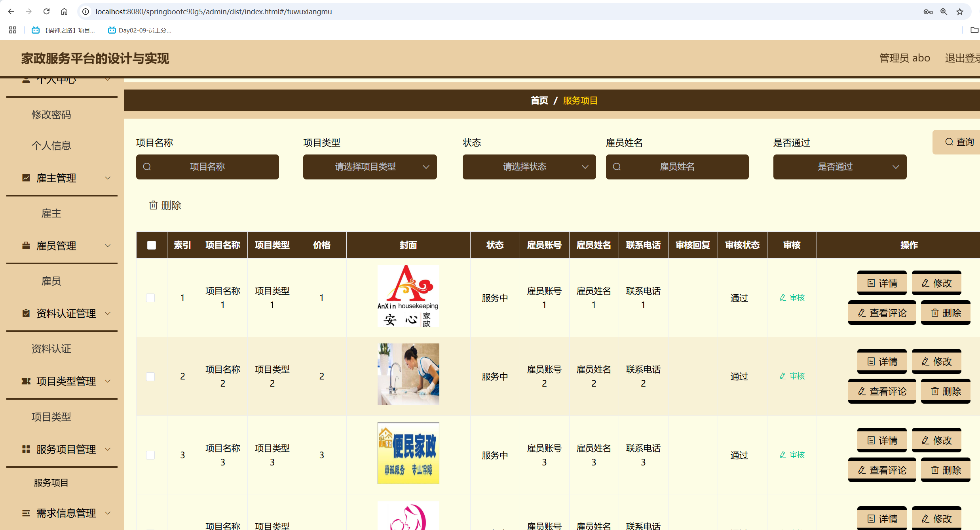Open 雇主 sidebar item
The height and width of the screenshot is (530, 980).
(x=51, y=214)
